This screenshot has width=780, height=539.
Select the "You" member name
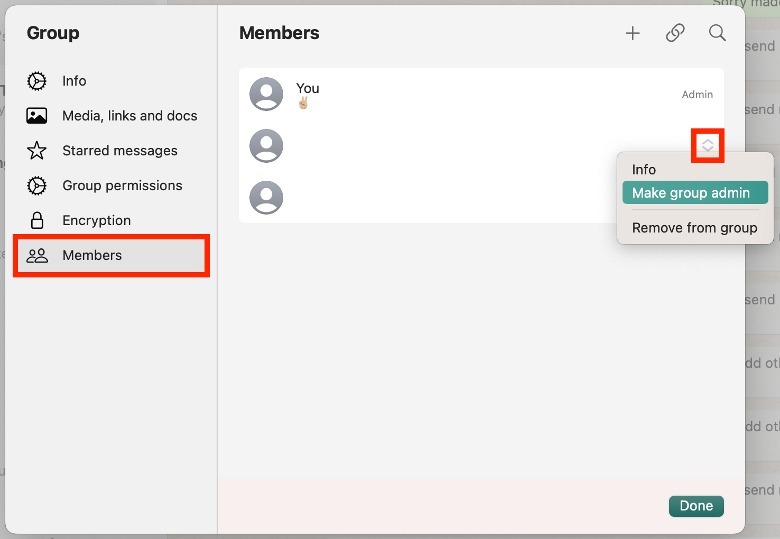coord(308,88)
